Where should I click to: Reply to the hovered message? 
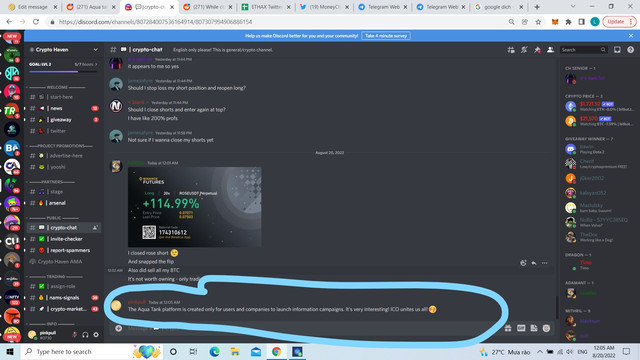[534, 263]
